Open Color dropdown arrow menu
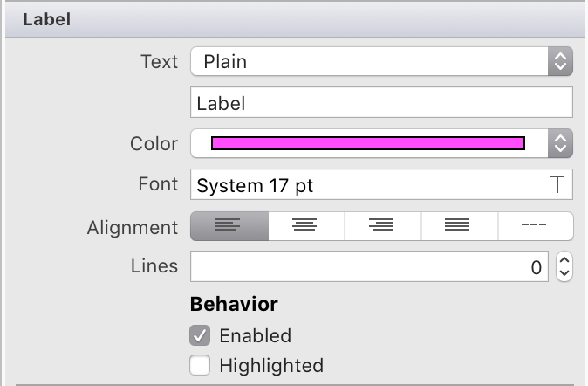The width and height of the screenshot is (588, 386). pos(560,143)
